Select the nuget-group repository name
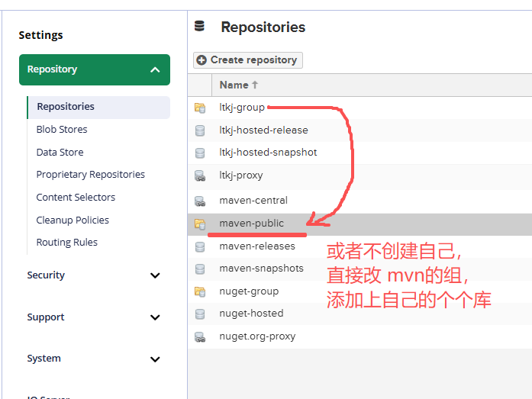 [x=249, y=291]
